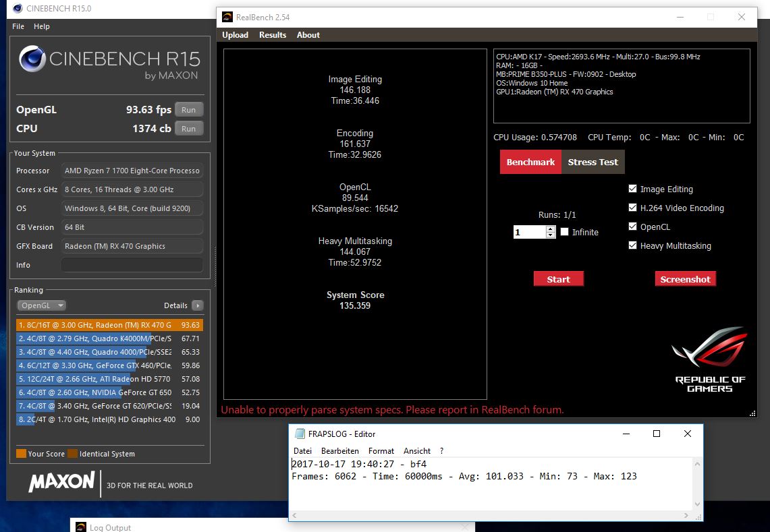770x532 pixels.
Task: Click the FRAPSLOG scroll left arrow
Action: 295,515
